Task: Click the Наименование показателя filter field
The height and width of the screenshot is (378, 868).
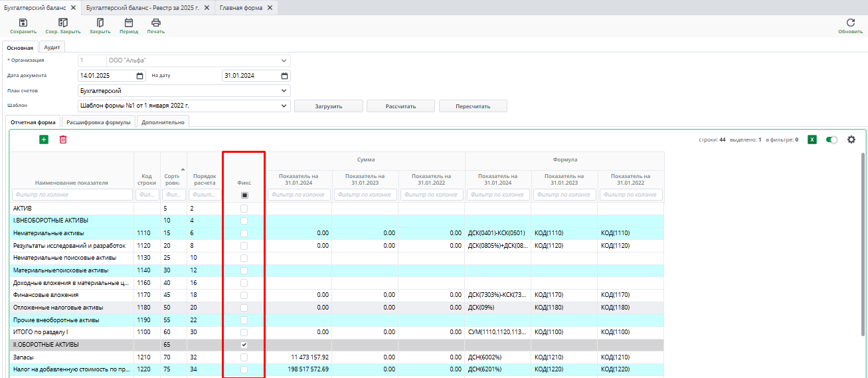Action: point(72,195)
